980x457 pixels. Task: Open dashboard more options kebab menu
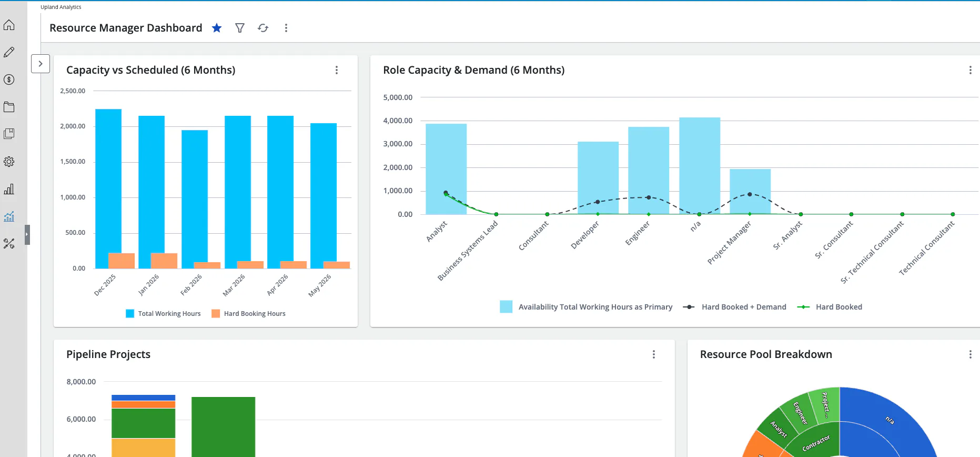tap(286, 28)
